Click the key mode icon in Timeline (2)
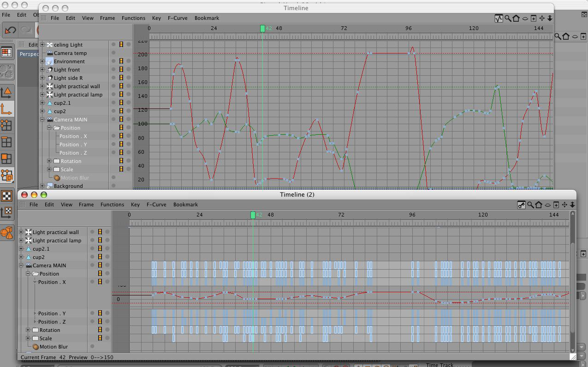 click(x=521, y=205)
